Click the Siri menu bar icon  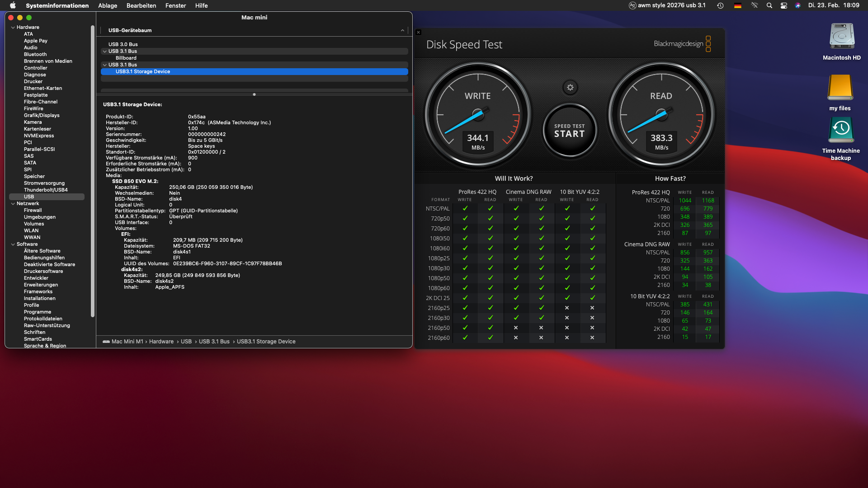tap(798, 5)
